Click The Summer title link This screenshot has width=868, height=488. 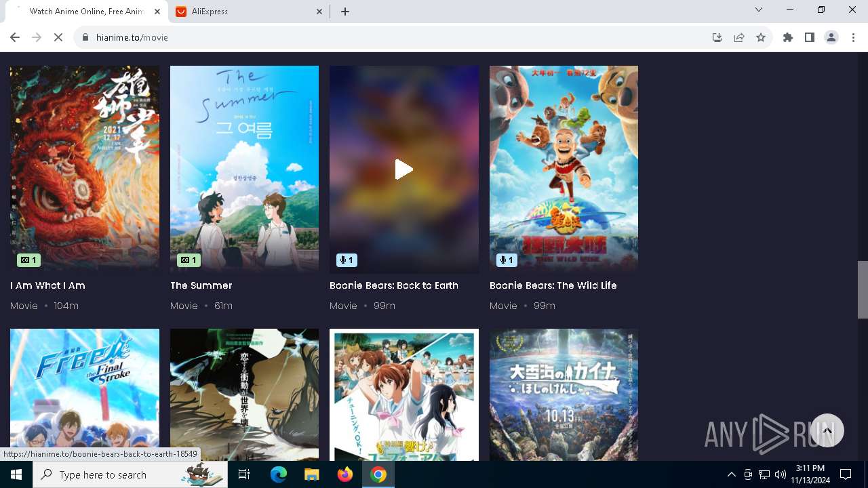tap(201, 285)
